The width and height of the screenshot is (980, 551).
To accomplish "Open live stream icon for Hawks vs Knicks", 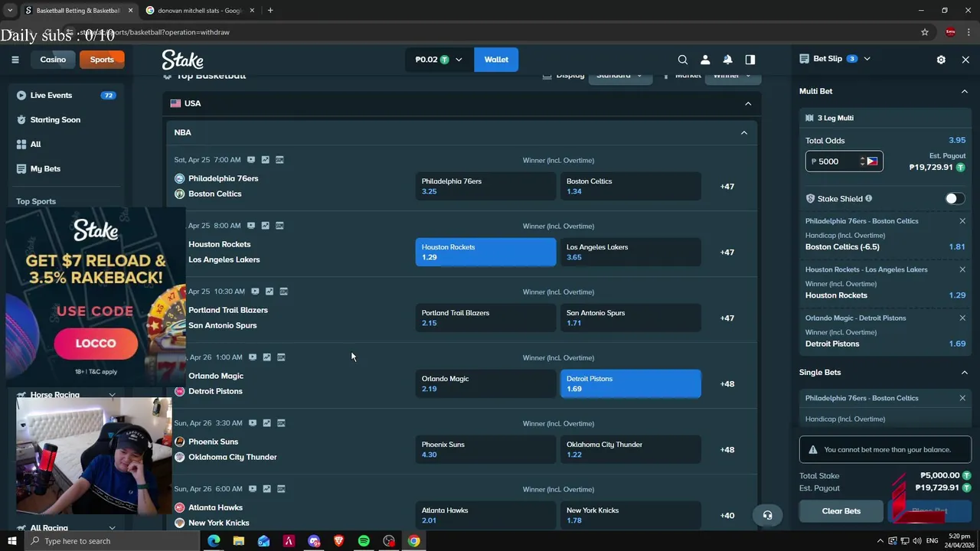I will [x=252, y=489].
